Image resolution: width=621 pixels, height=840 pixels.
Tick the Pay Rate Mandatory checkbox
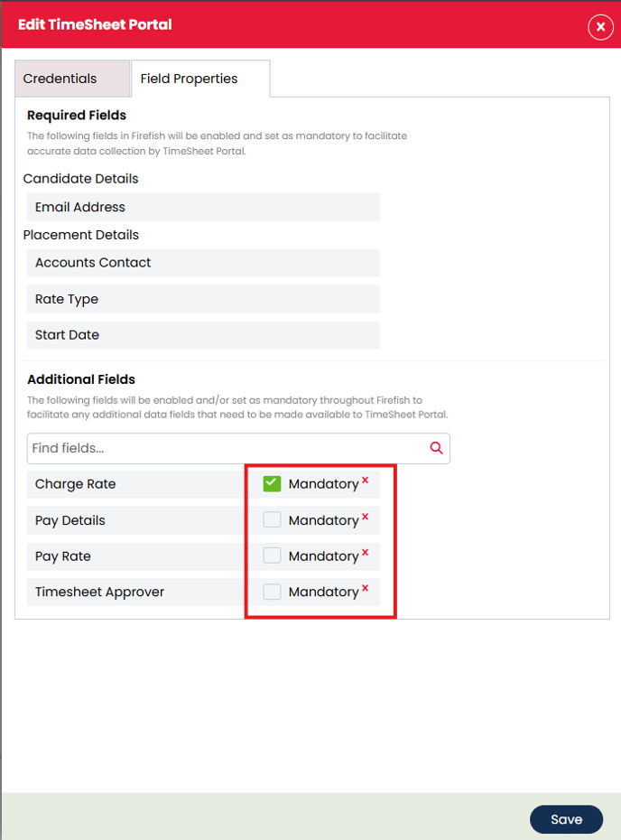[272, 556]
